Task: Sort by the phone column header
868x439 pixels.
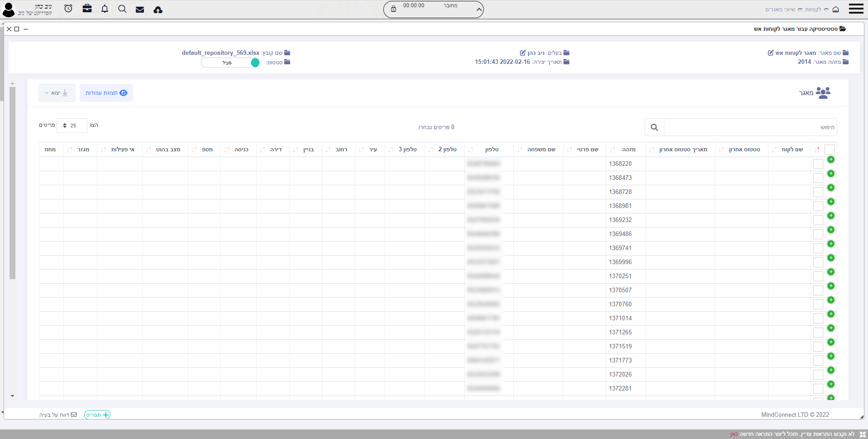Action: tap(491, 150)
